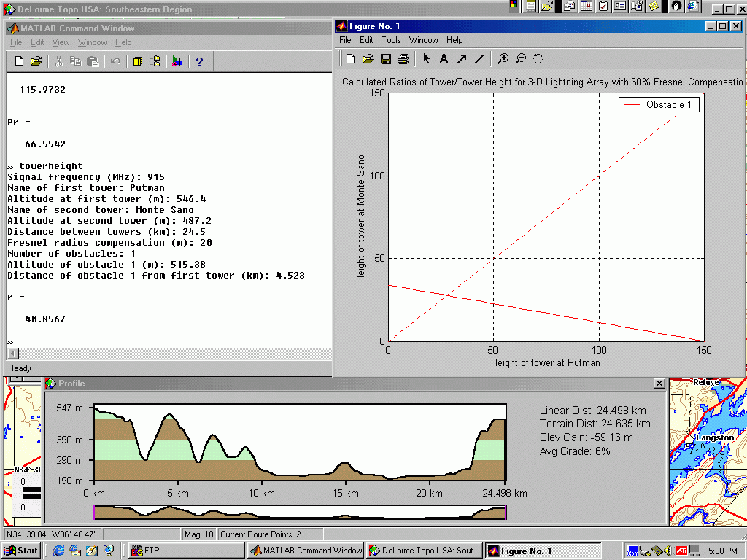
Task: Switch to MATLAB Command Window taskbar button
Action: 306,551
